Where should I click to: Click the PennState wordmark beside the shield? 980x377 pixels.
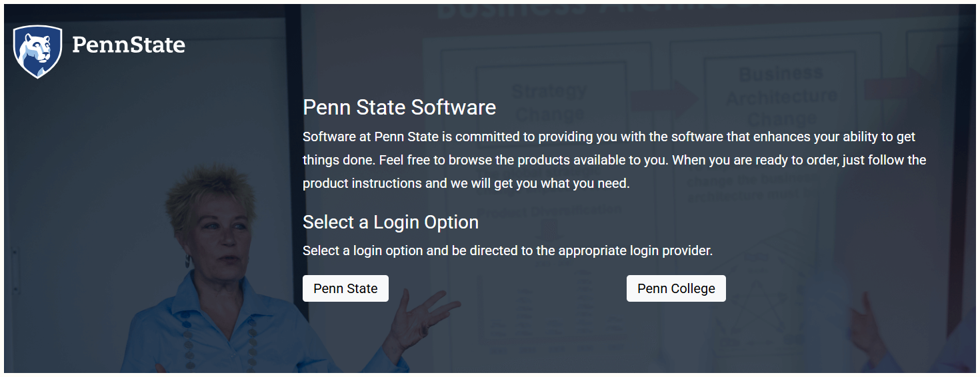128,45
